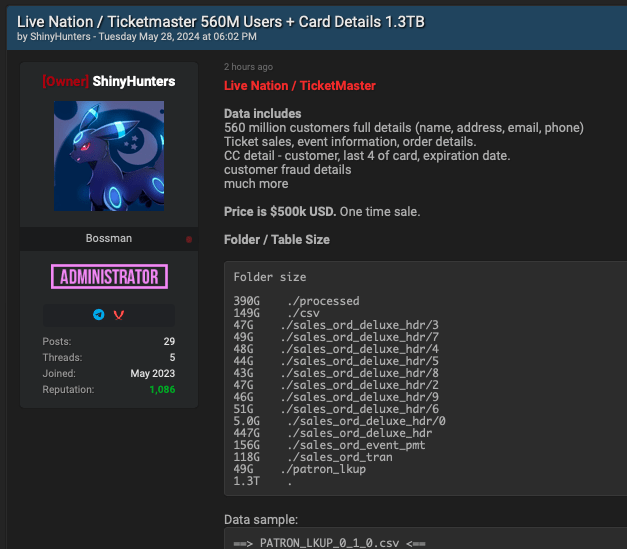Click the 'sales_ord_deluxe_hdr/7' row
This screenshot has height=549, width=627.
tap(336, 337)
